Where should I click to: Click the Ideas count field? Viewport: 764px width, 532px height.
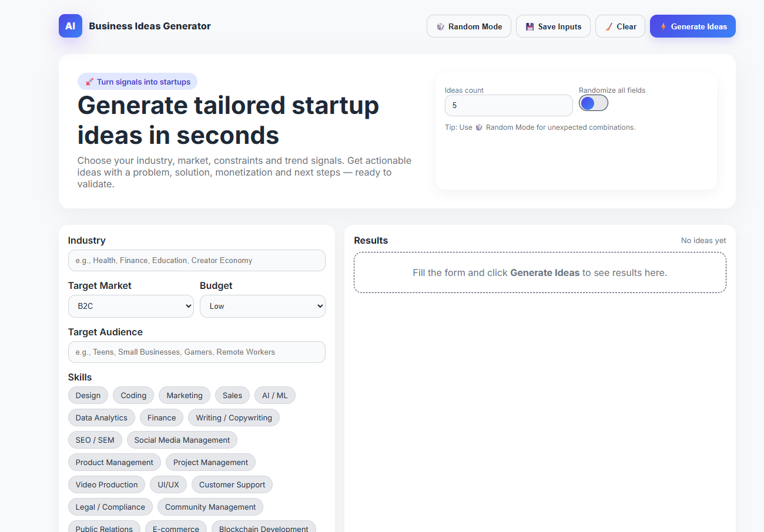508,106
